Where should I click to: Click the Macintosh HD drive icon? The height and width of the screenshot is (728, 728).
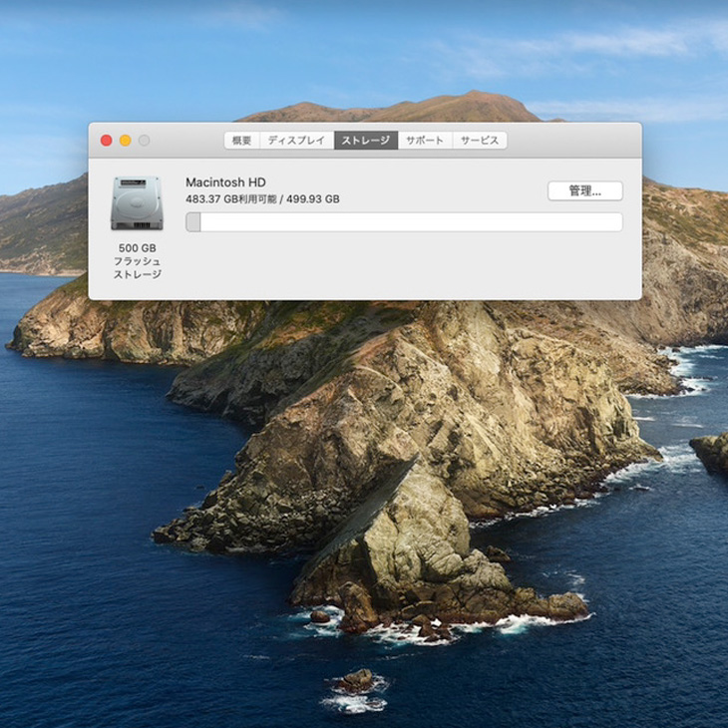coord(137,203)
